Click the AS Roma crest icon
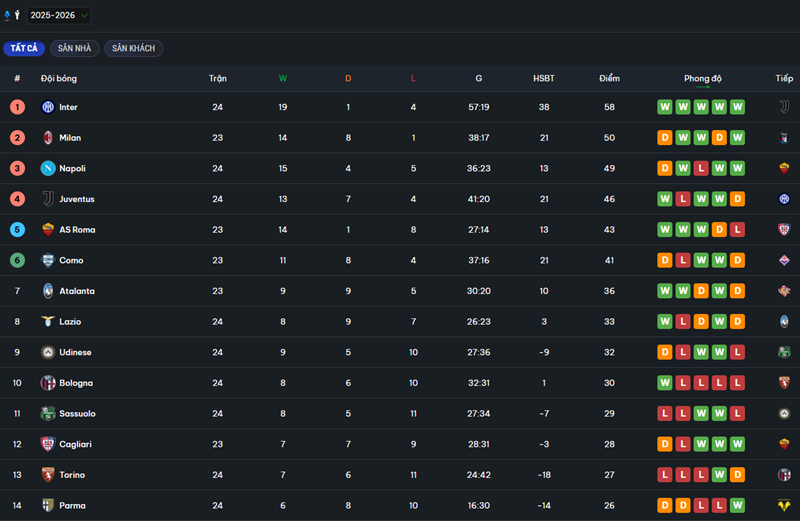The height and width of the screenshot is (521, 800). pos(47,230)
